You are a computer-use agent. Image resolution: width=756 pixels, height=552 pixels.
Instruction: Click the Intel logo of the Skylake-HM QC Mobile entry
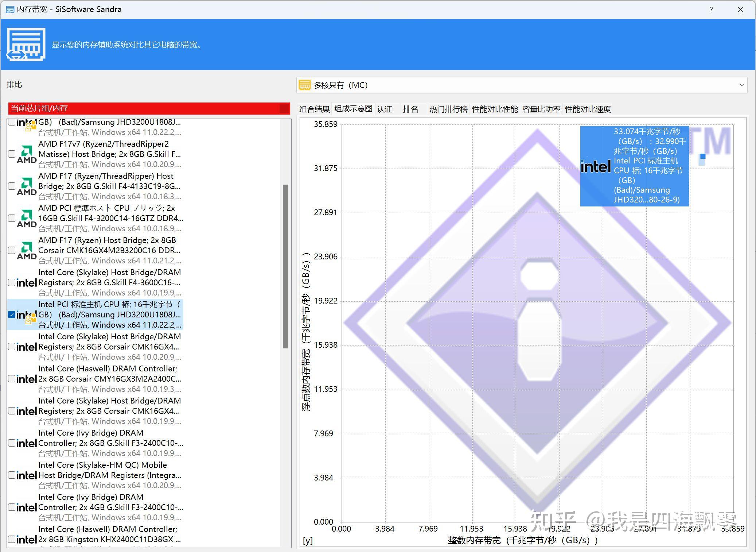27,475
